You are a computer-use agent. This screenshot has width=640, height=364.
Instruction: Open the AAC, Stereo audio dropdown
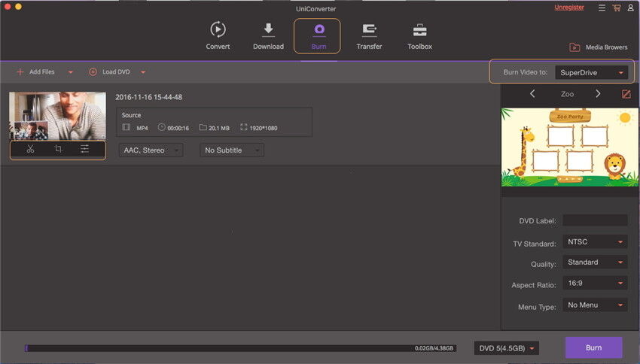pyautogui.click(x=151, y=150)
